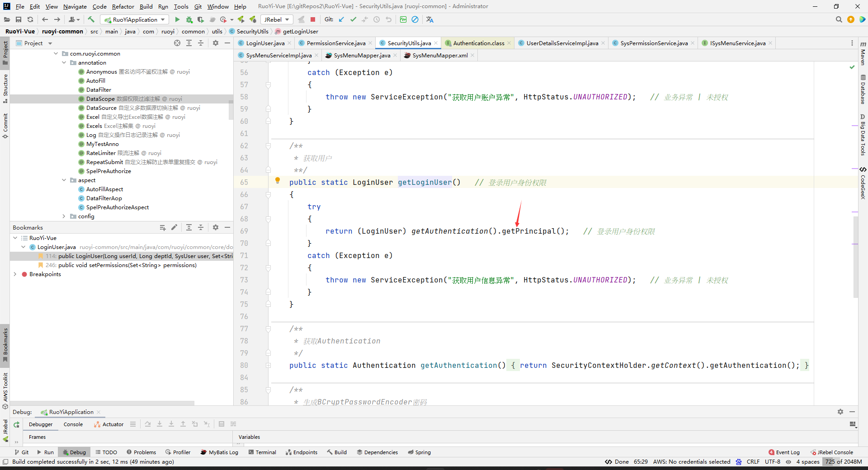Update project with blue Git arrow
Image resolution: width=868 pixels, height=470 pixels.
[341, 19]
